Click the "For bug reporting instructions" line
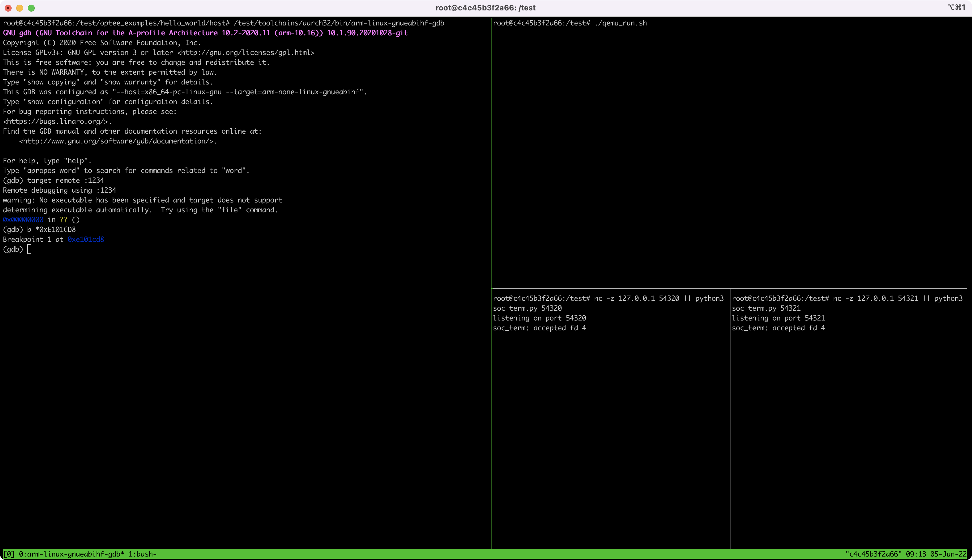 click(x=90, y=112)
